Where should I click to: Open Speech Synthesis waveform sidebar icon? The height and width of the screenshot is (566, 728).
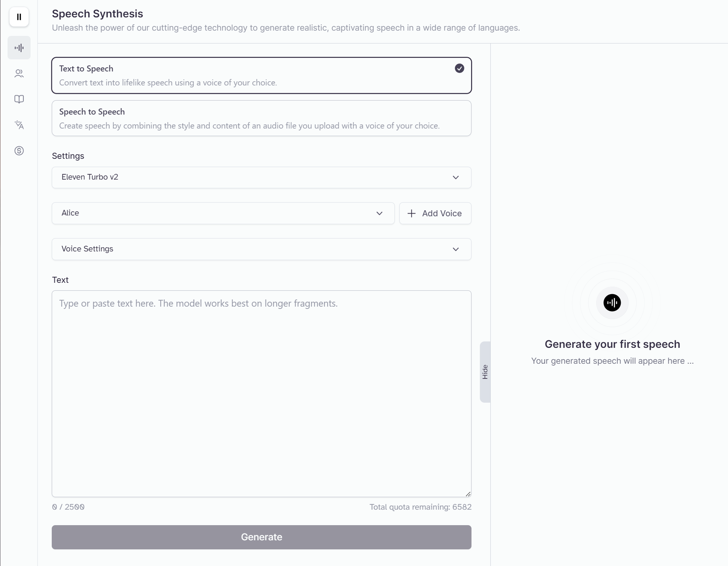[x=19, y=48]
